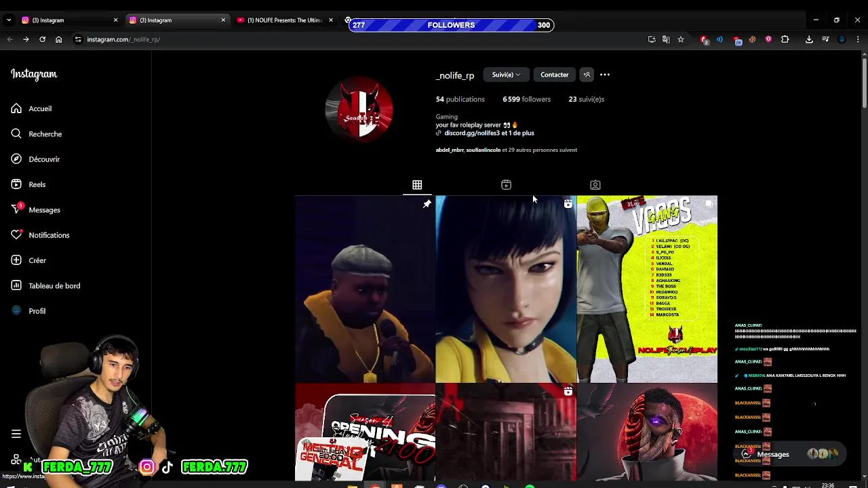Select the Reels tab on profile
Screen dimensions: 868x488
pyautogui.click(x=506, y=185)
